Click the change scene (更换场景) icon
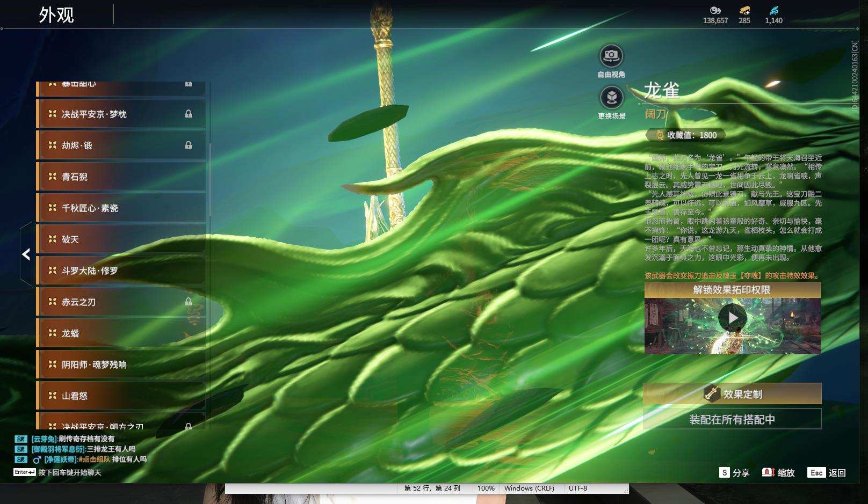Screen dimensions: 868x504 click(611, 97)
